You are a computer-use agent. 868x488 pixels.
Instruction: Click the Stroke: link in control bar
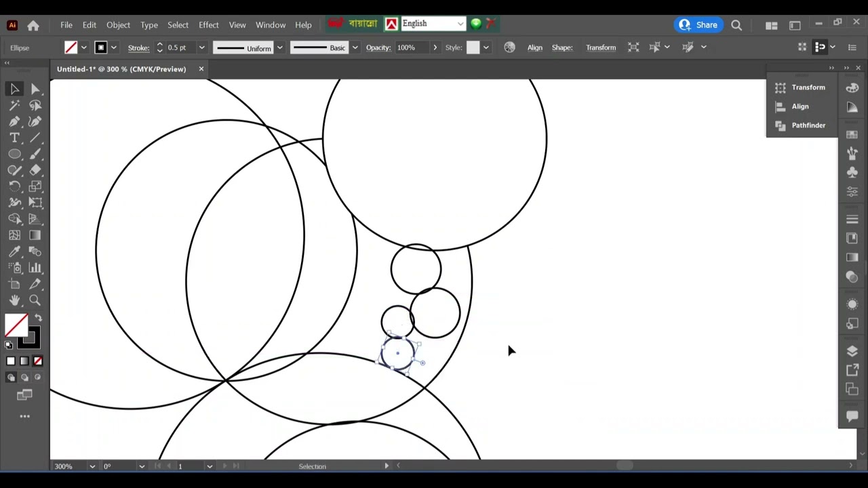point(138,47)
